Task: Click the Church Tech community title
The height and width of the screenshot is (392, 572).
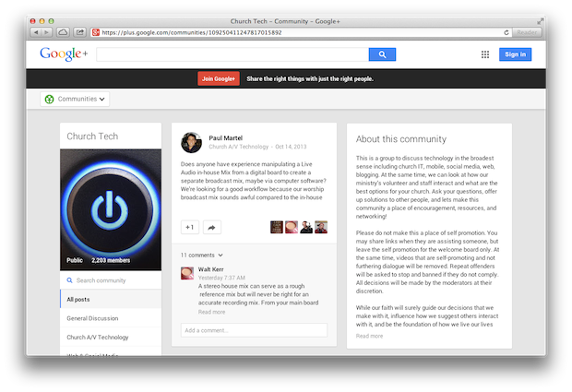Action: [x=92, y=136]
